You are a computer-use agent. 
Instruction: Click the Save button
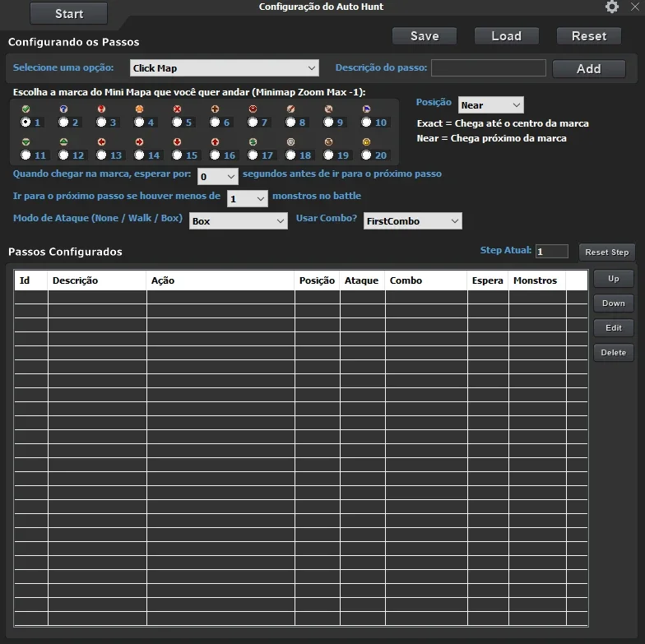[x=425, y=36]
